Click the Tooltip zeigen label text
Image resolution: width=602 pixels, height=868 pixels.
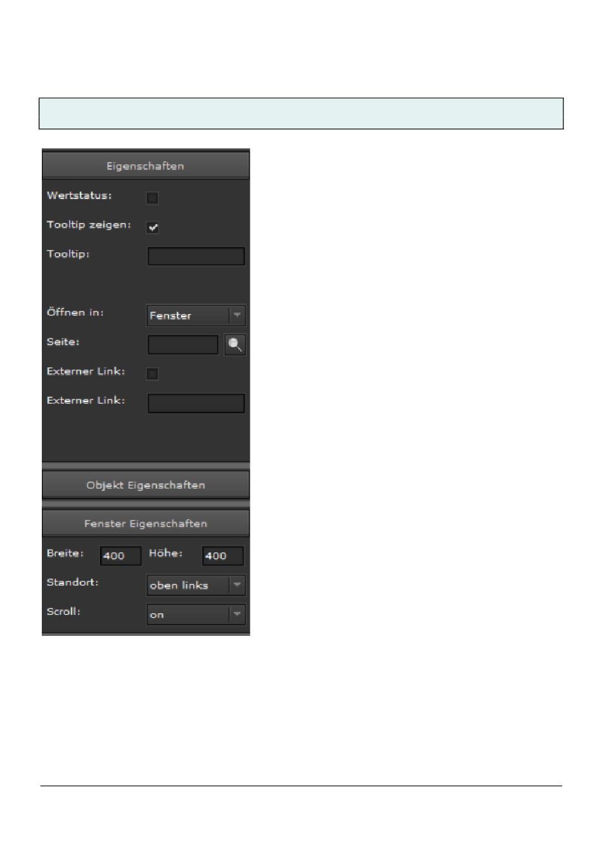click(89, 225)
